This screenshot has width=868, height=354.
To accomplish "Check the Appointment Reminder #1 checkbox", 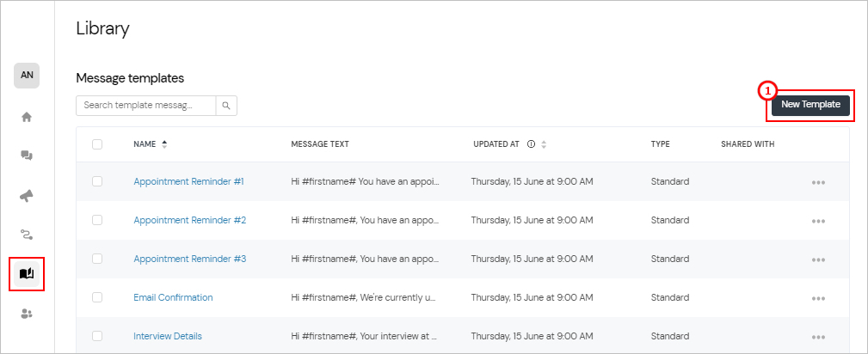I will 97,181.
